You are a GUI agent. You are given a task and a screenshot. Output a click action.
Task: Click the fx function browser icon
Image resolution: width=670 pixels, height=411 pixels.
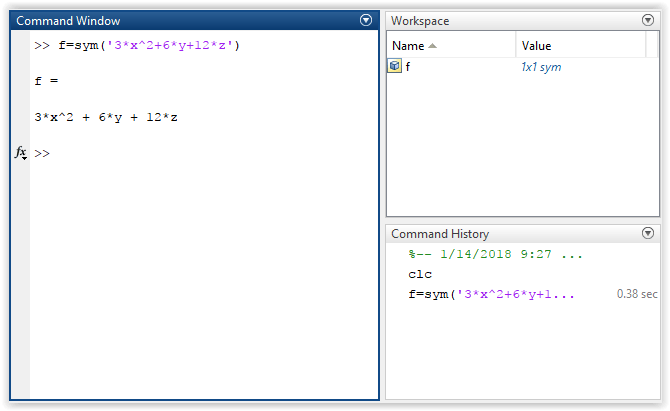tap(21, 153)
